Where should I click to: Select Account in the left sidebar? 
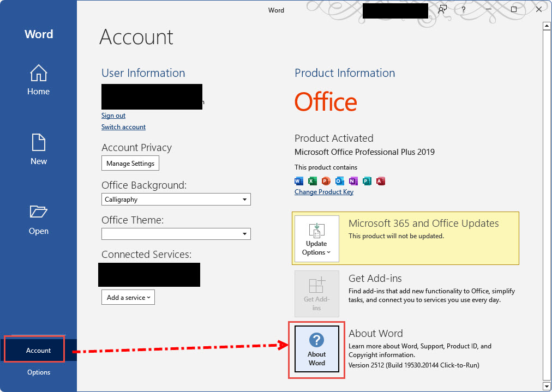coord(38,351)
